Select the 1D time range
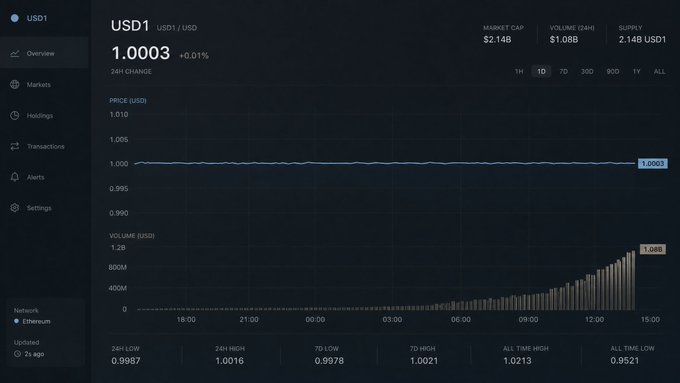This screenshot has height=383, width=680. pyautogui.click(x=541, y=71)
